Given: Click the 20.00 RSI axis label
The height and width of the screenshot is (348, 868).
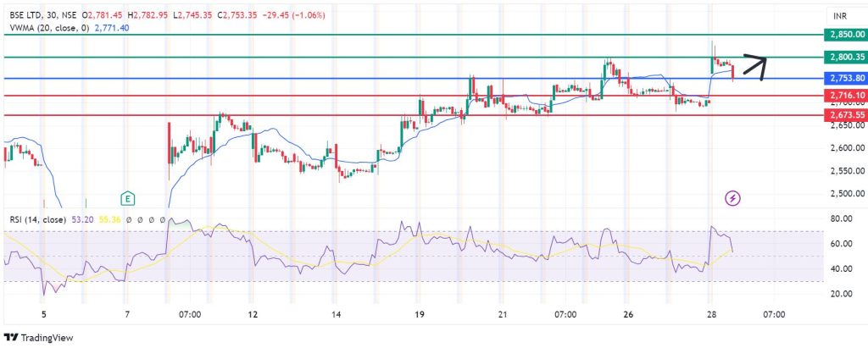Looking at the screenshot, I should pyautogui.click(x=840, y=294).
